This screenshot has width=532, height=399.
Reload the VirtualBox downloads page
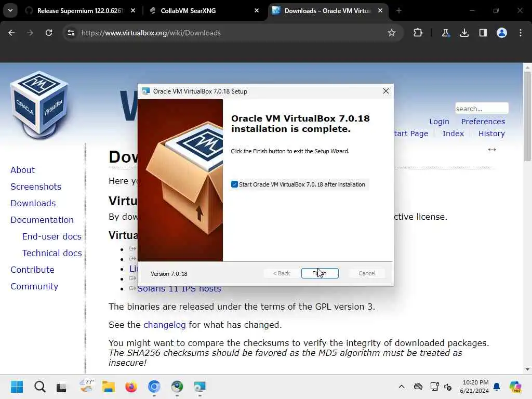tap(49, 33)
